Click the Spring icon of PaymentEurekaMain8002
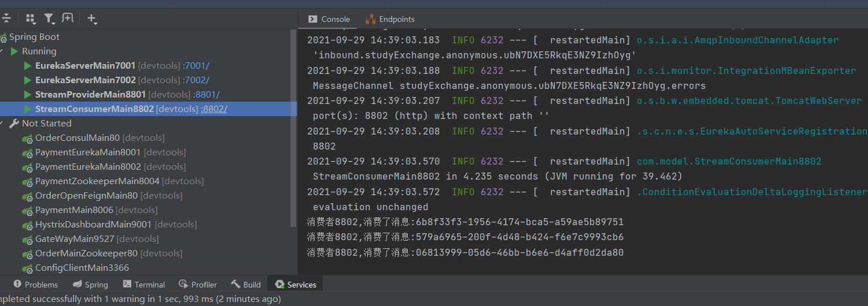The width and height of the screenshot is (868, 306). coord(27,167)
